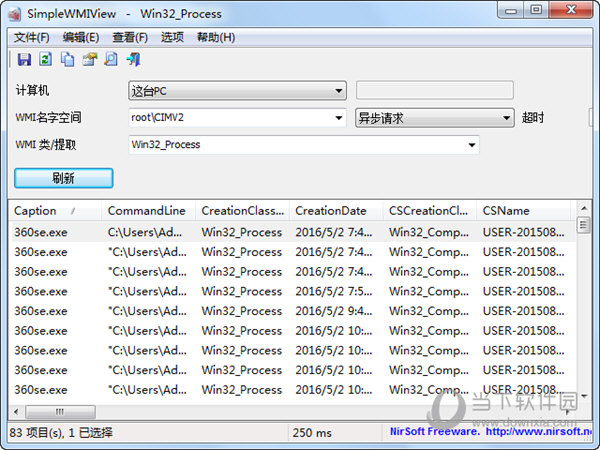The image size is (600, 450).
Task: Click the Save (floppy disk) toolbar icon
Action: (x=24, y=59)
